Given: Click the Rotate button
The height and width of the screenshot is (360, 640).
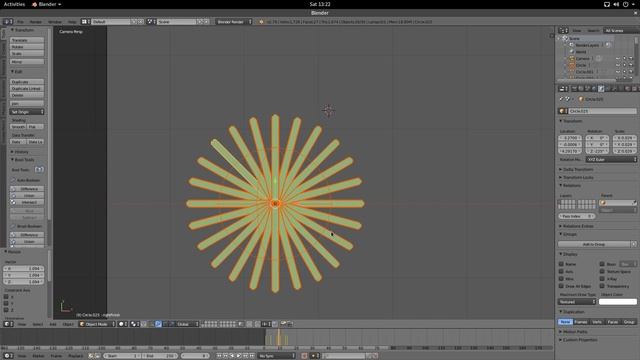Looking at the screenshot, I should (x=27, y=47).
